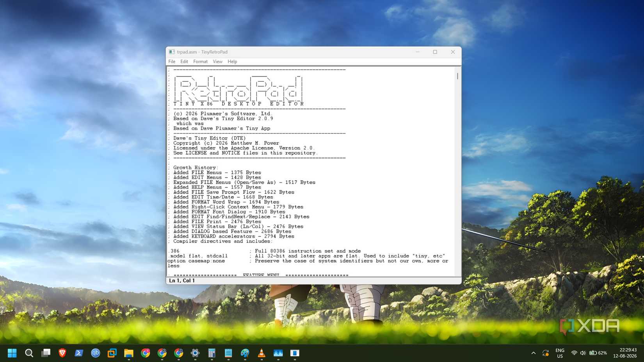Launch Brave browser from the taskbar

(x=62, y=353)
